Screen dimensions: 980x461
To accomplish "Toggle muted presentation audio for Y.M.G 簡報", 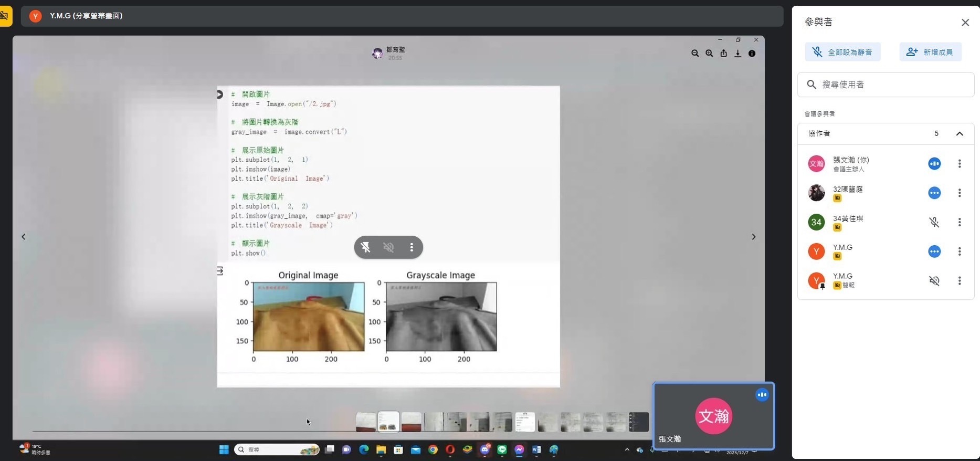I will [934, 281].
